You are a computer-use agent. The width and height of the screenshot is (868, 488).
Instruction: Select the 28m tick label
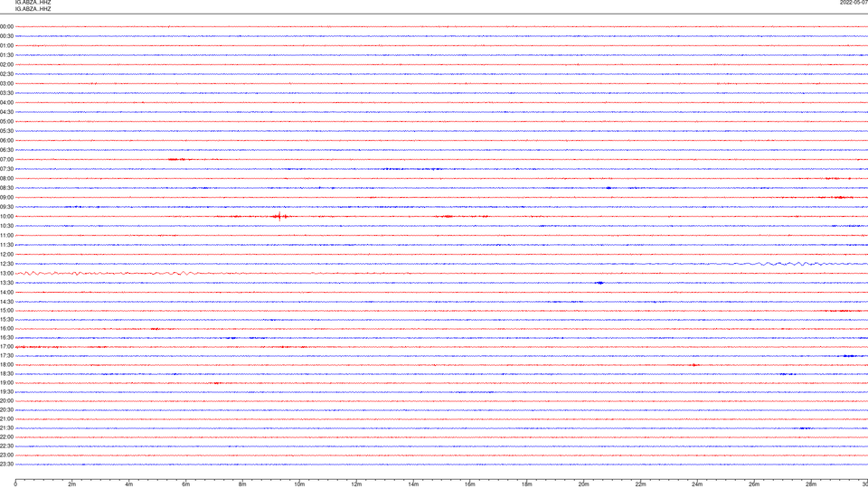(811, 484)
